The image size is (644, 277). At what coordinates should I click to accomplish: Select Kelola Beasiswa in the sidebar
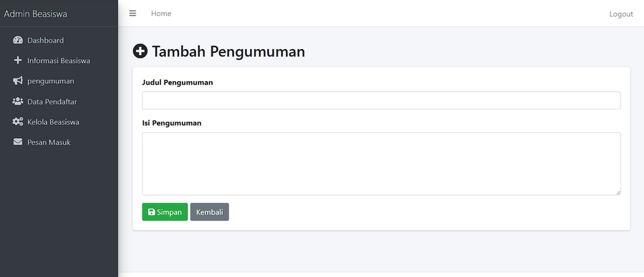[x=53, y=122]
